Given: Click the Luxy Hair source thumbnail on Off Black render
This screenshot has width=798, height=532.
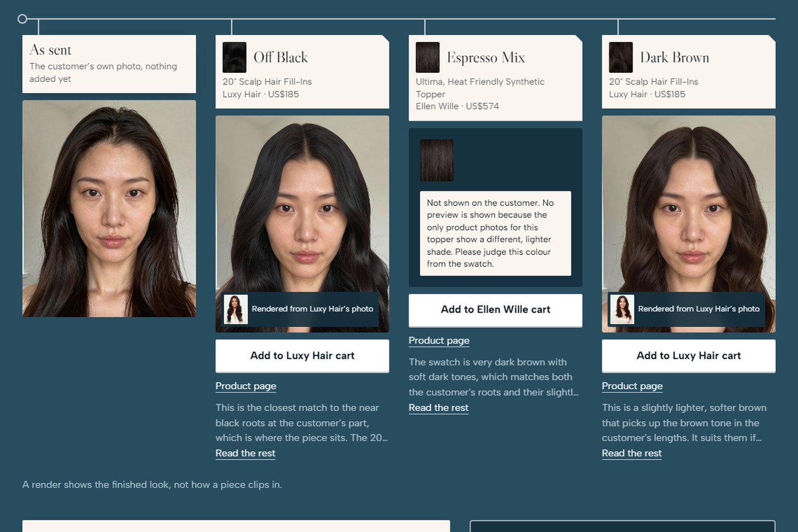Looking at the screenshot, I should tap(236, 309).
